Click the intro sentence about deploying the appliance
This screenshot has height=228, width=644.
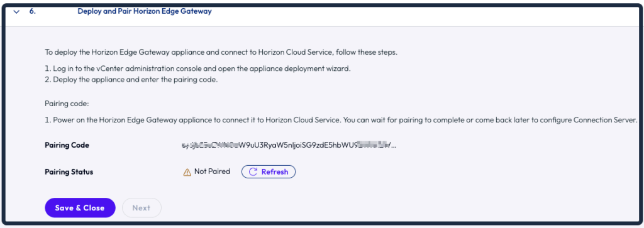coord(221,53)
